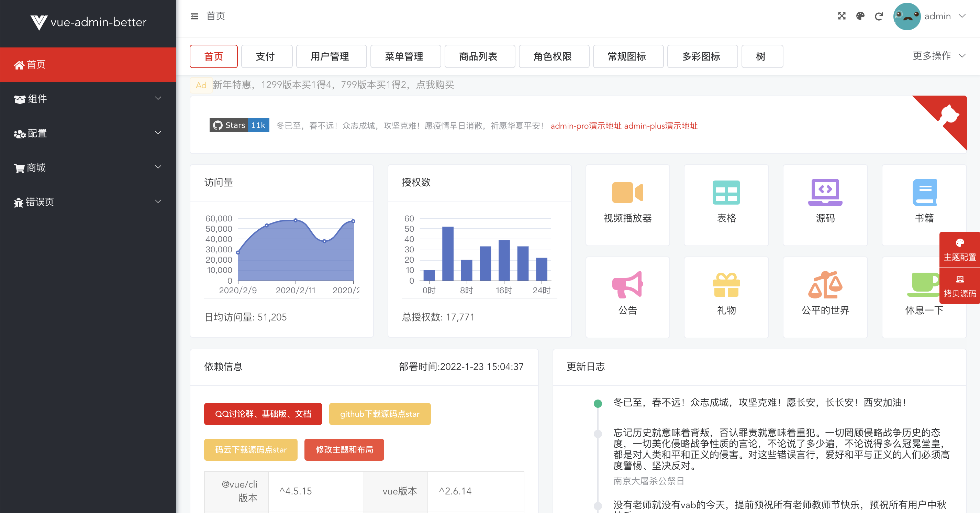The height and width of the screenshot is (513, 980).
Task: Click 码云下载源码点star button
Action: point(251,449)
